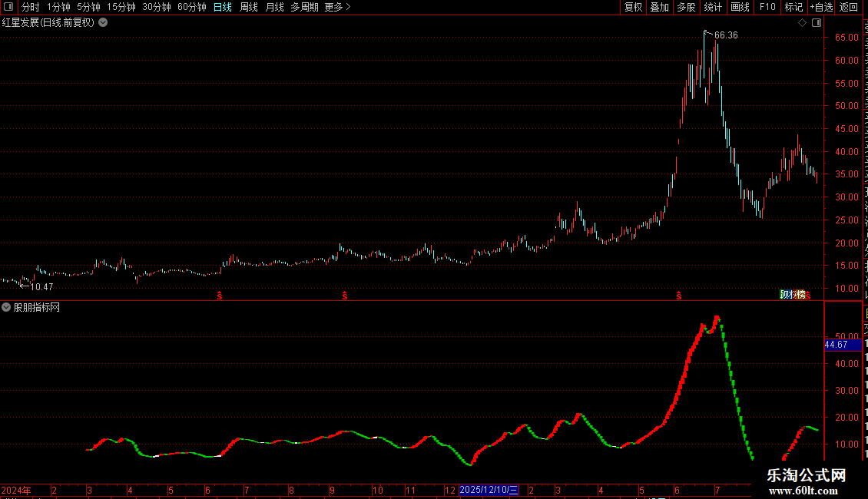The width and height of the screenshot is (868, 499).
Task: Open 叠加 overlay tool
Action: click(x=659, y=7)
